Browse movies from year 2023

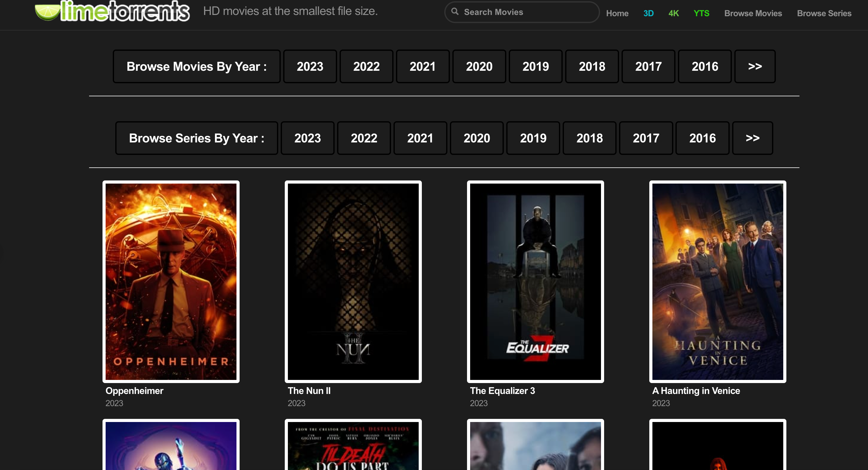310,66
